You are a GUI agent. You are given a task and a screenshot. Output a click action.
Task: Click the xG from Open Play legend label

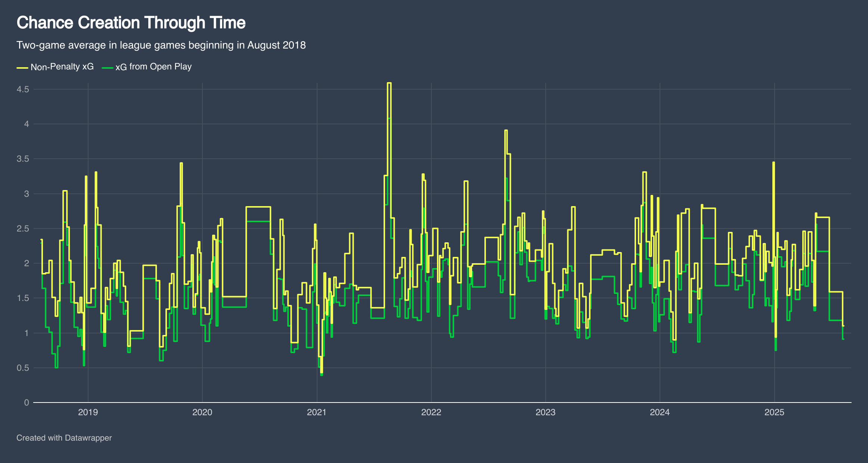pos(154,67)
